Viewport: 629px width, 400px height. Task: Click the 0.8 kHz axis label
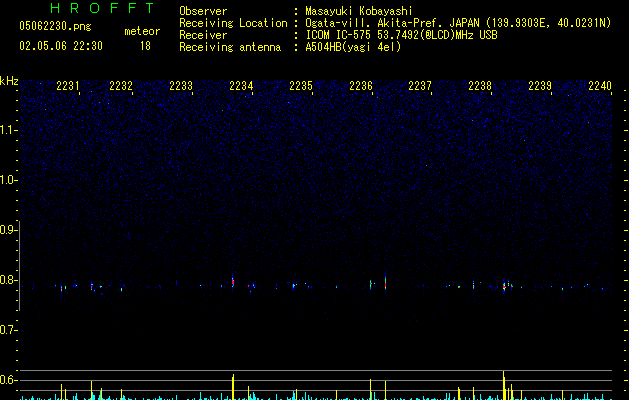pyautogui.click(x=8, y=280)
